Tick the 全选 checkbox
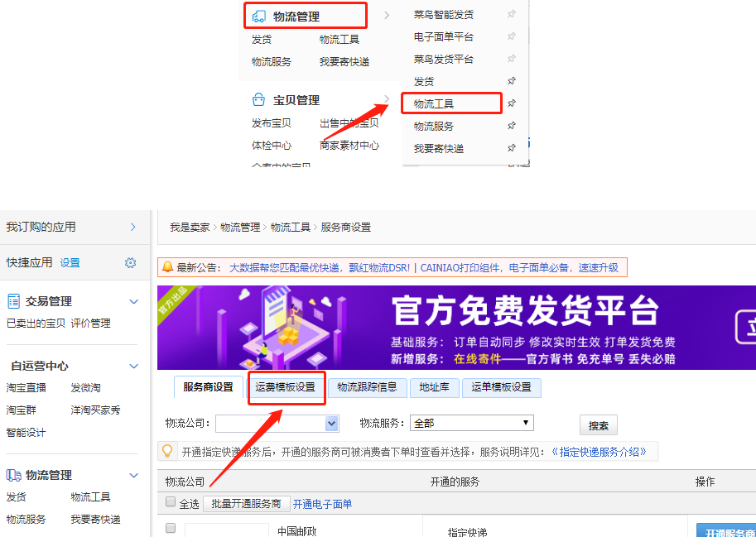756x537 pixels. (171, 502)
